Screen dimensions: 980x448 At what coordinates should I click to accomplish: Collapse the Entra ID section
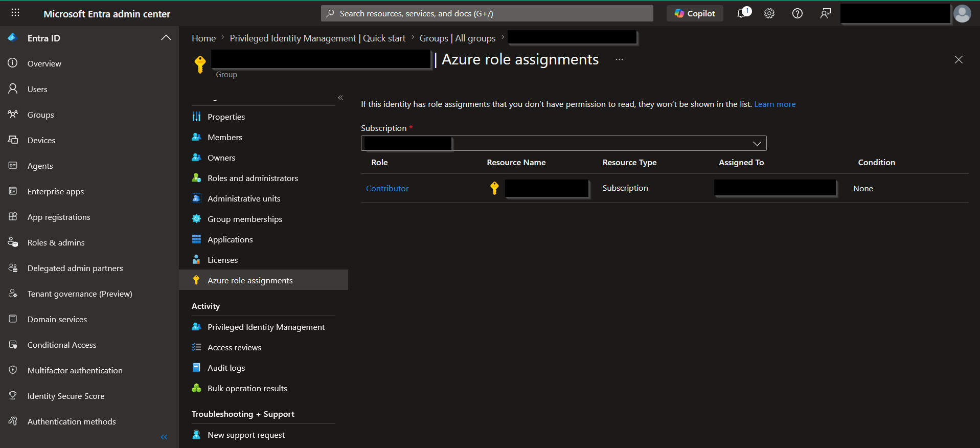click(166, 38)
